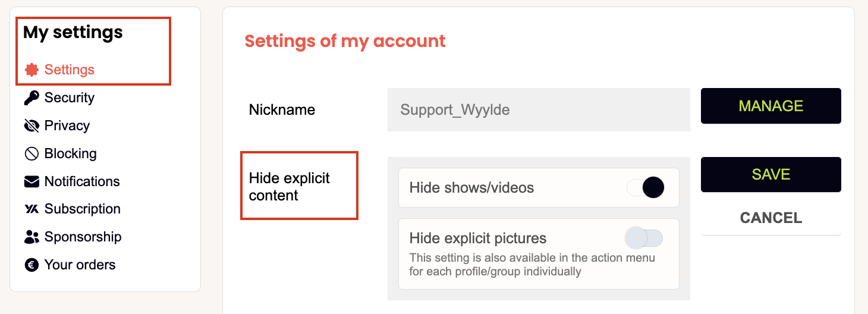Click the 'Hide shows/videos' label text
868x314 pixels.
pos(472,188)
